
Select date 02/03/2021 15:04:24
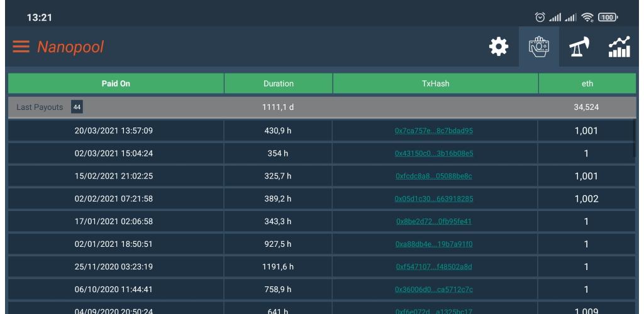[x=114, y=153]
